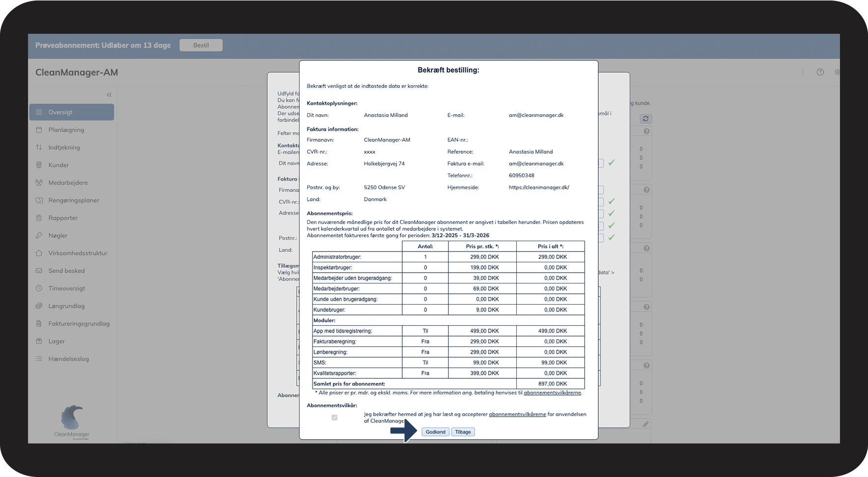Click the Virksomhedsstruktur house icon

tap(39, 253)
